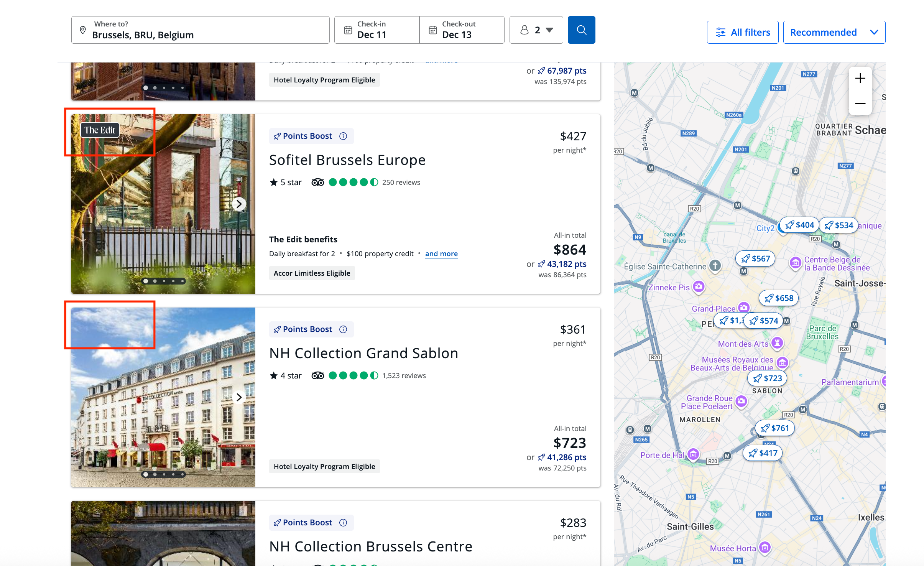This screenshot has width=924, height=566.
Task: Click the 1,523 reviews text for NH Grand Sablon
Action: pos(404,376)
